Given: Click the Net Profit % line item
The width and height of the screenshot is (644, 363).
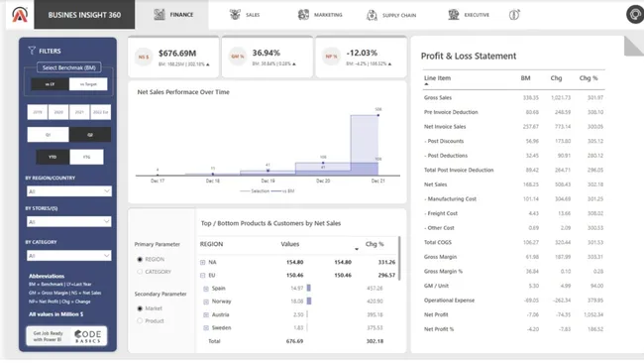Looking at the screenshot, I should click(x=439, y=329).
